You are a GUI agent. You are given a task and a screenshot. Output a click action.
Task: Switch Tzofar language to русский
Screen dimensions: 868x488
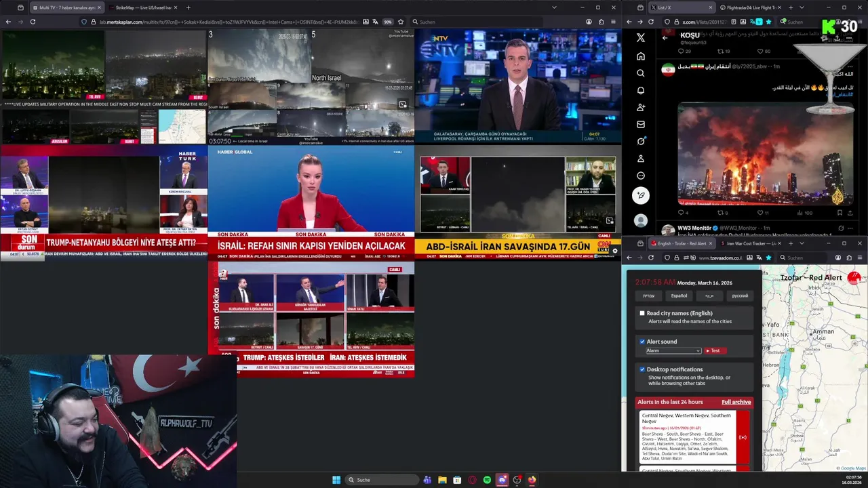click(x=740, y=296)
